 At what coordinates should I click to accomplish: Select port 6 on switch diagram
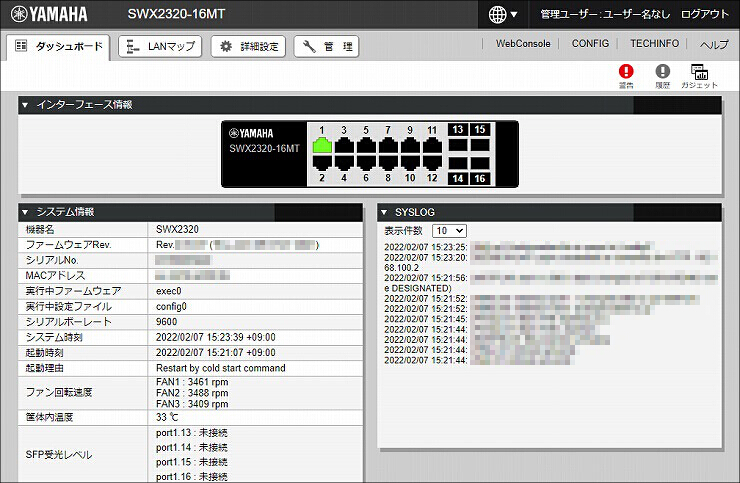[x=366, y=162]
